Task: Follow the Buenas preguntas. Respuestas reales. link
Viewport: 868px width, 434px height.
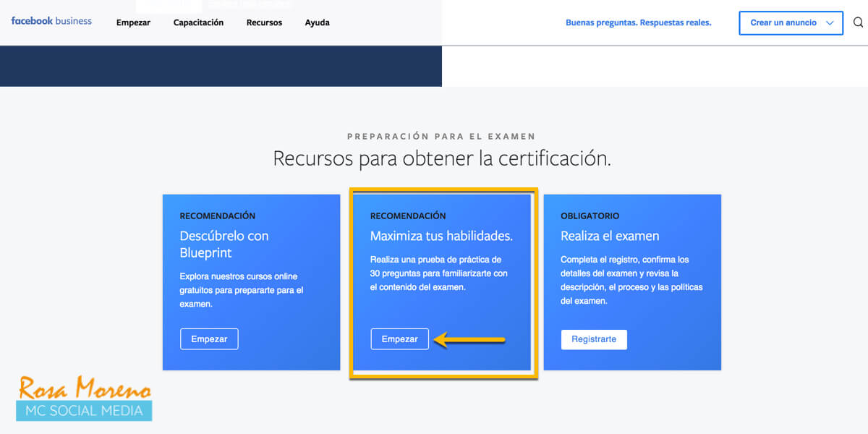Action: (x=639, y=22)
